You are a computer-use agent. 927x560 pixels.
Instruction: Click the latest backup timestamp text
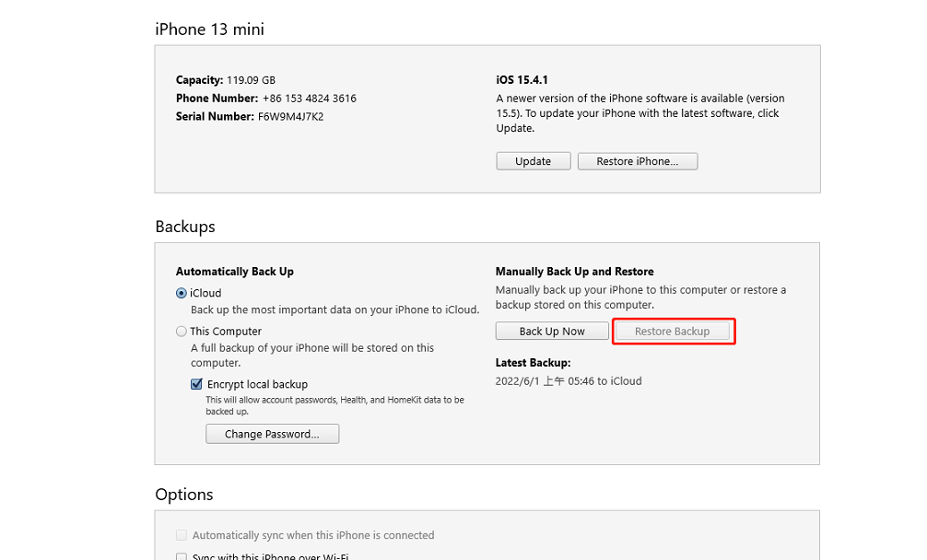(569, 381)
